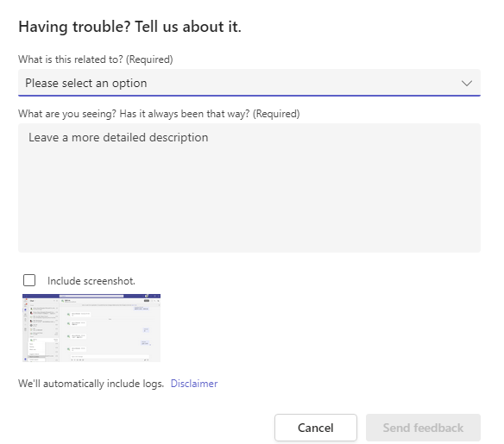Click the Cancel button

316,428
